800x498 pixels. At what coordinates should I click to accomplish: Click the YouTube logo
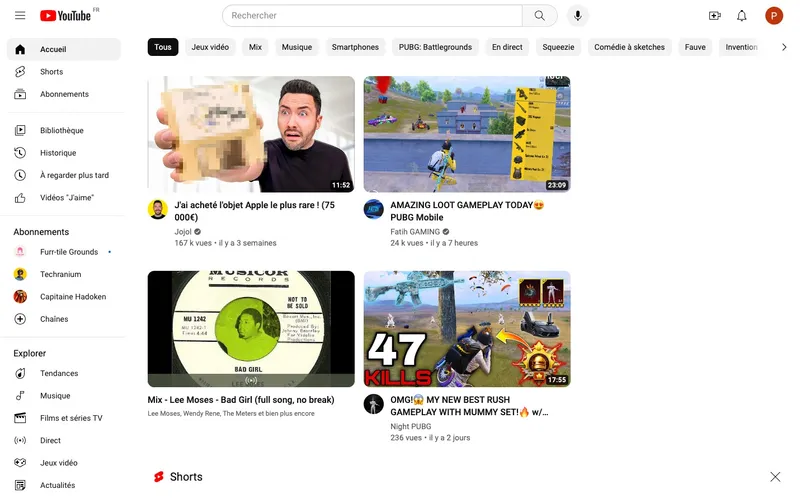[x=66, y=16]
